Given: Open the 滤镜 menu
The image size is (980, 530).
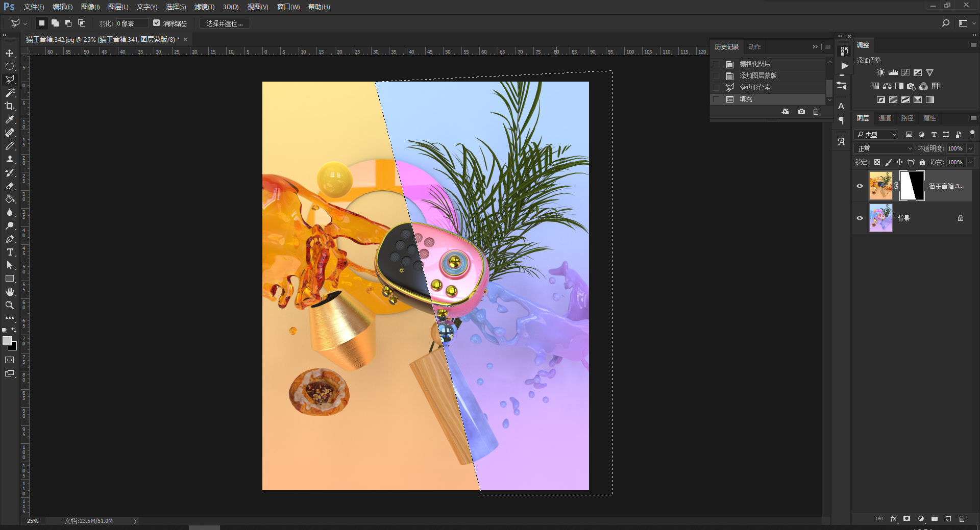Looking at the screenshot, I should coord(204,7).
